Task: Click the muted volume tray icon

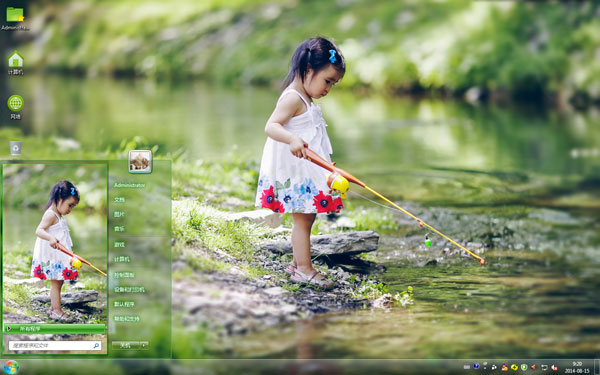Action: 554,367
